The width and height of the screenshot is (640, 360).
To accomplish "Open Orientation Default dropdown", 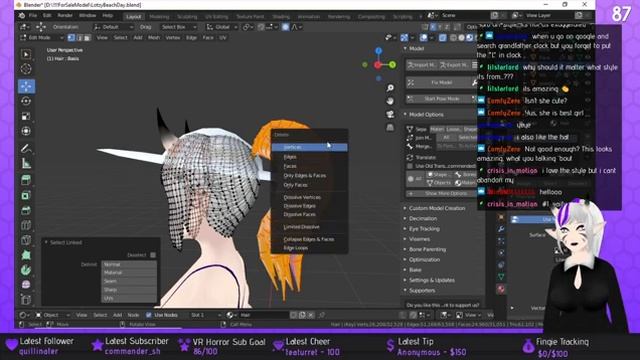I will click(113, 27).
